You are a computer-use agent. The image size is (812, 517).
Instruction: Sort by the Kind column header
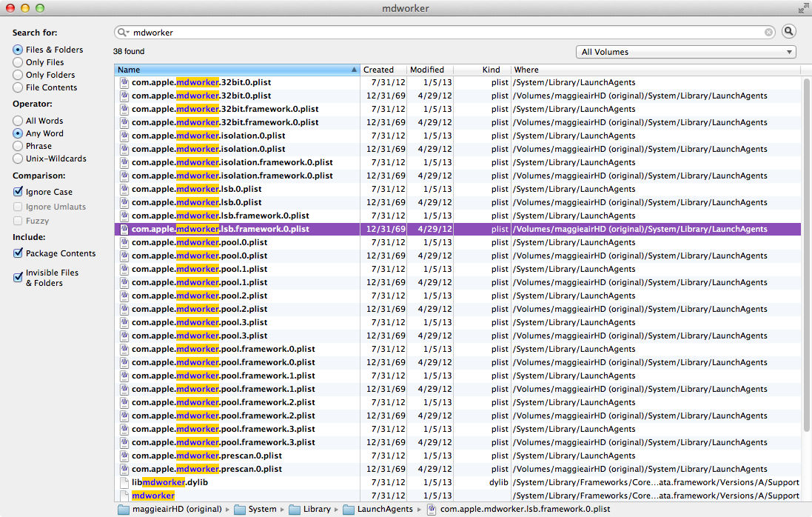click(482, 70)
